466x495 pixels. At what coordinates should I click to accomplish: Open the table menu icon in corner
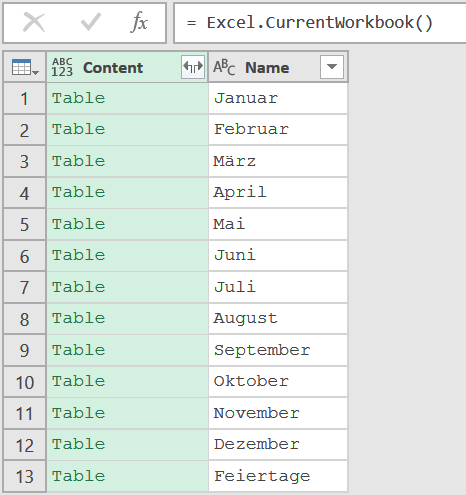pyautogui.click(x=25, y=67)
